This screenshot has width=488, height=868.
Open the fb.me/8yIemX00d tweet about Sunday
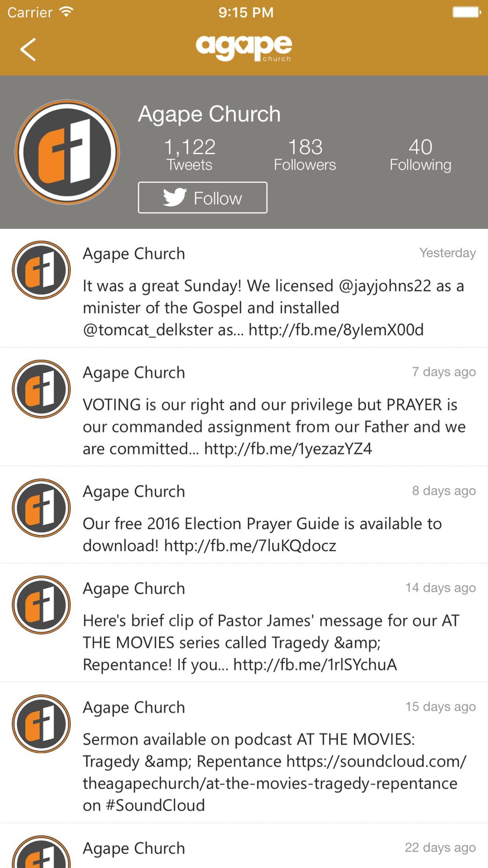[x=273, y=308]
